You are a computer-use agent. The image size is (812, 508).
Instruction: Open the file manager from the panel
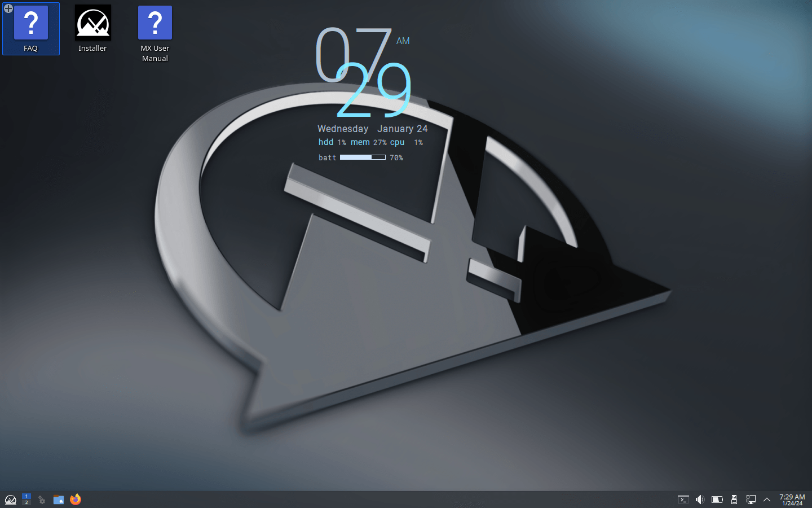coord(59,500)
